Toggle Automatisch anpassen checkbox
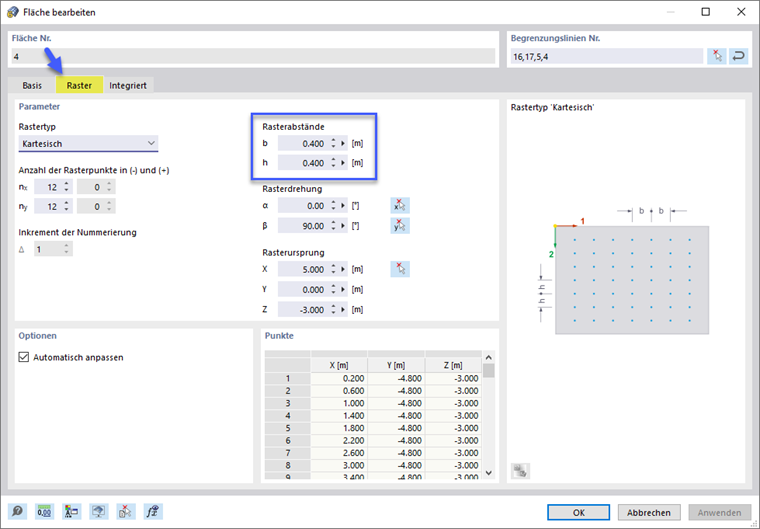Viewport: 760px width, 529px height. click(x=24, y=357)
